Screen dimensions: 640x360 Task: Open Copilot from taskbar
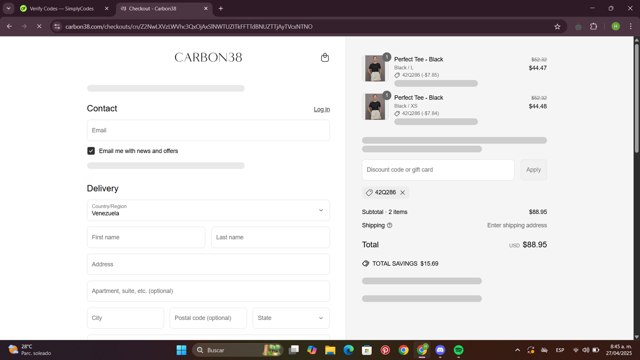(x=312, y=350)
